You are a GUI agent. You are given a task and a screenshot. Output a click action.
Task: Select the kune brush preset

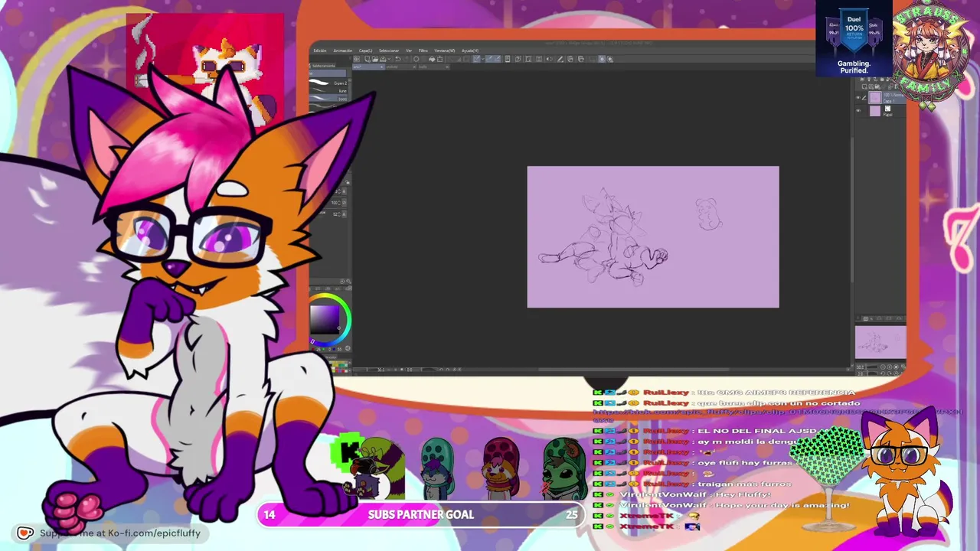tap(328, 90)
